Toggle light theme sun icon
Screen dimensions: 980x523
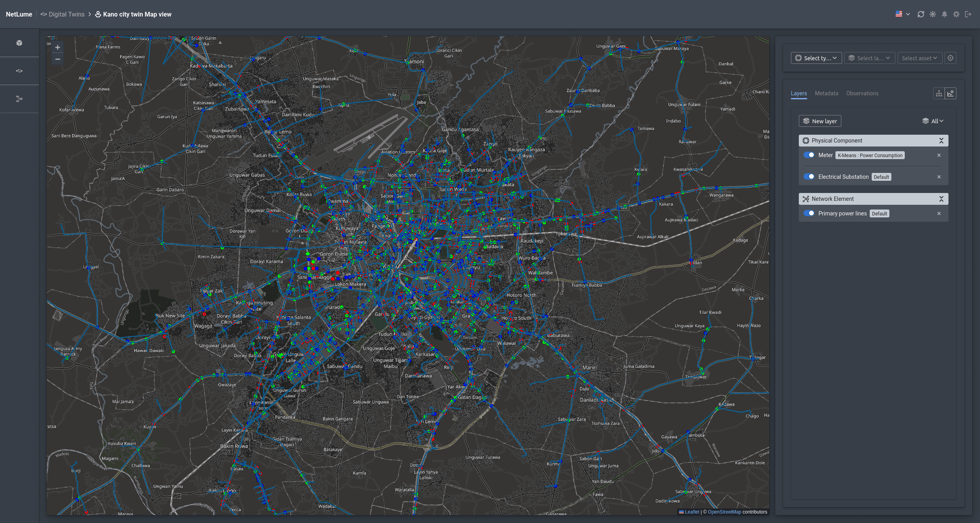coord(933,14)
